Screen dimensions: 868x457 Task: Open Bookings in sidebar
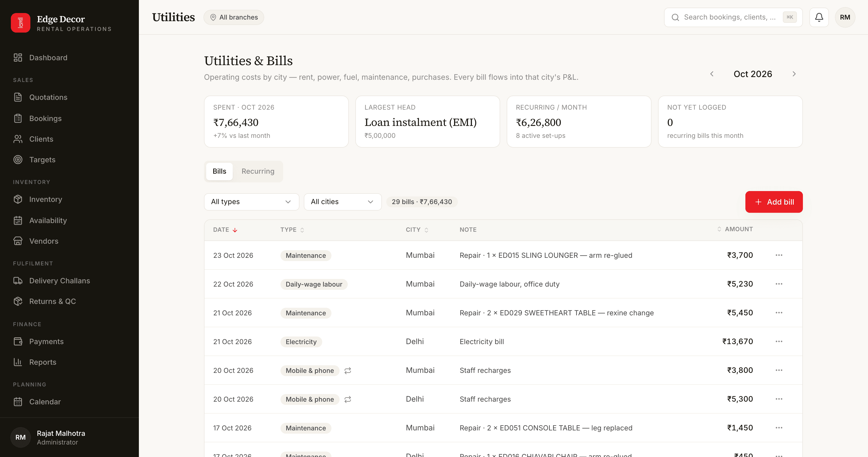click(69, 119)
